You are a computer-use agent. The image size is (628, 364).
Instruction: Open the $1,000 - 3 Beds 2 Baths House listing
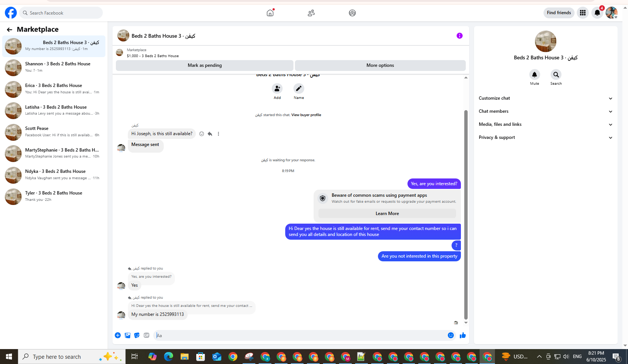153,56
